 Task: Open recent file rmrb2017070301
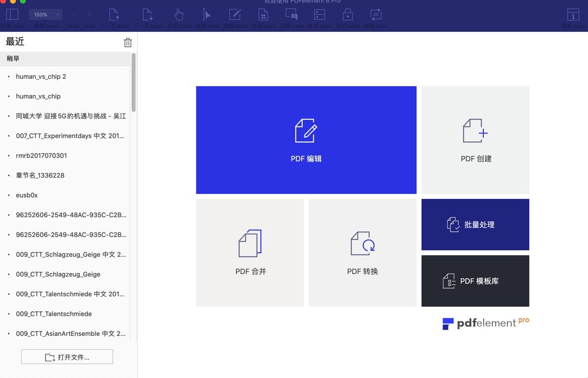point(65,156)
